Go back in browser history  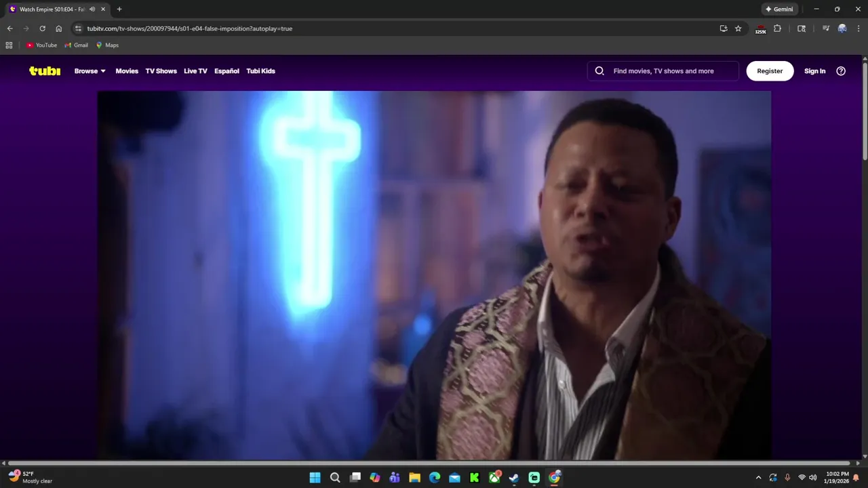9,28
